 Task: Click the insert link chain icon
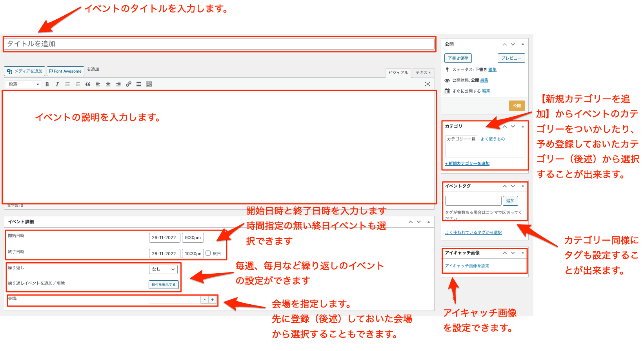pyautogui.click(x=128, y=84)
